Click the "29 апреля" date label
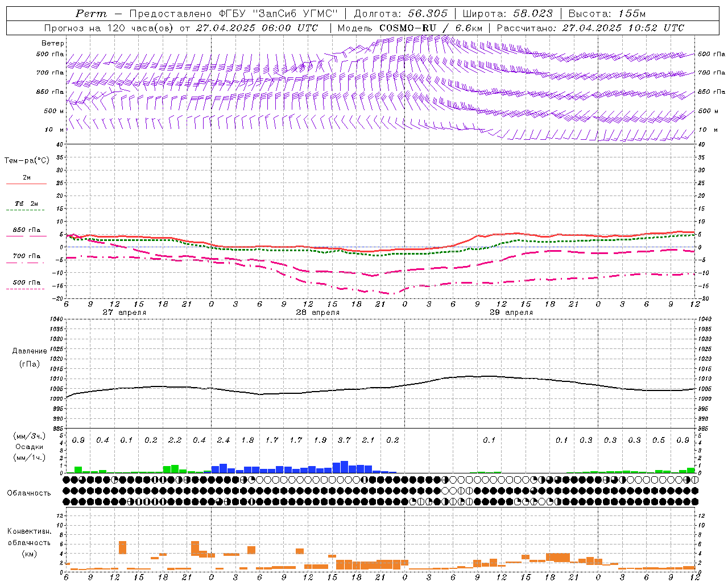 click(x=511, y=313)
